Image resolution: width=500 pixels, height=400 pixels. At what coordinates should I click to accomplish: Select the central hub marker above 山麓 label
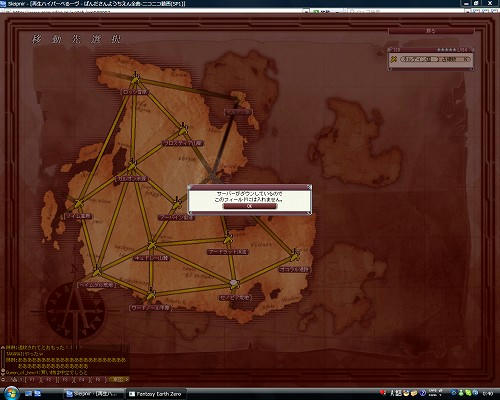pyautogui.click(x=152, y=245)
